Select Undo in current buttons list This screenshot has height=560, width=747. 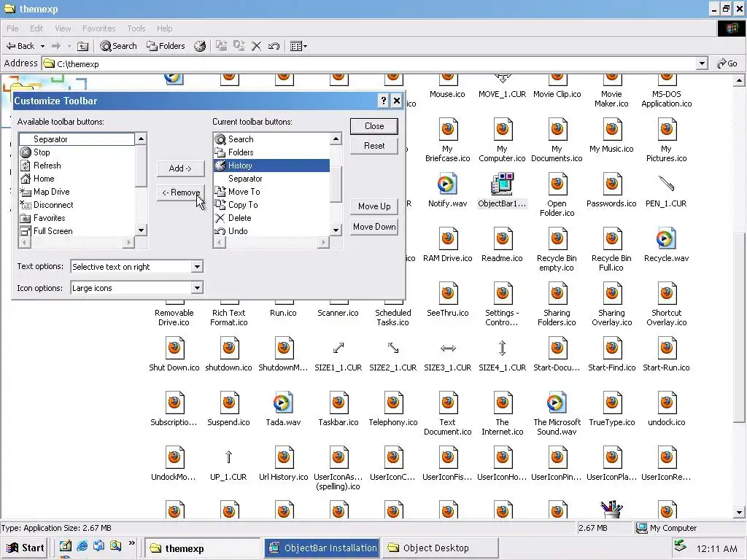(271, 231)
